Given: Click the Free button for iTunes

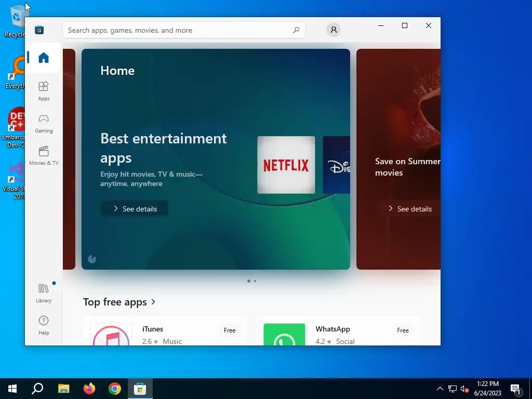Looking at the screenshot, I should (230, 330).
